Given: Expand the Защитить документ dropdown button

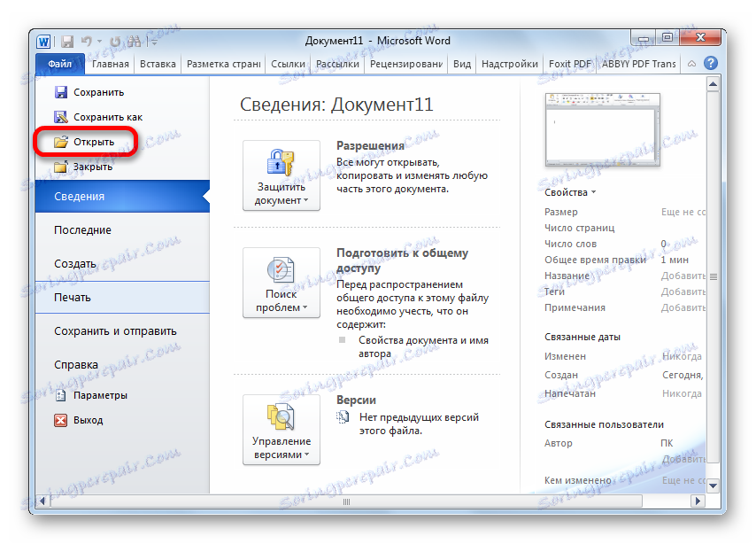Looking at the screenshot, I should click(x=282, y=175).
